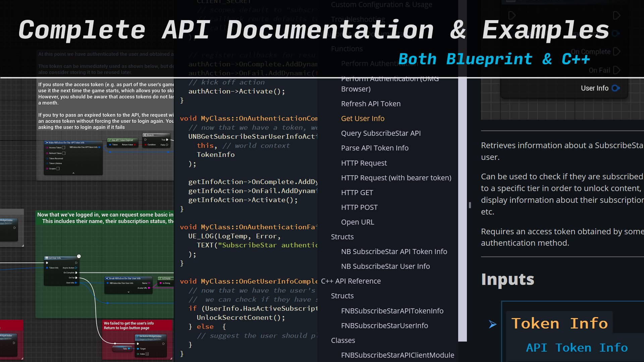Click the Return Value pin on Has API Token Expired
Image resolution: width=644 pixels, height=362 pixels.
135,145
